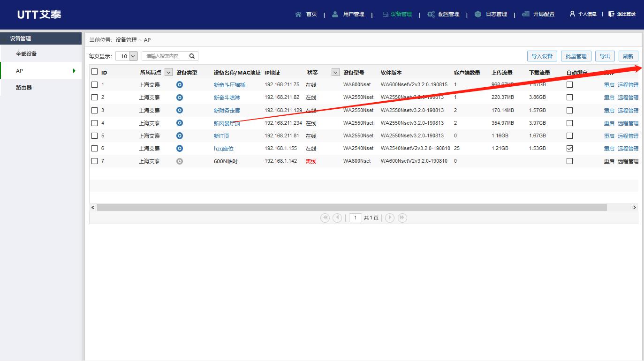This screenshot has width=644, height=361.
Task: Open the 首页 home icon
Action: click(x=298, y=14)
